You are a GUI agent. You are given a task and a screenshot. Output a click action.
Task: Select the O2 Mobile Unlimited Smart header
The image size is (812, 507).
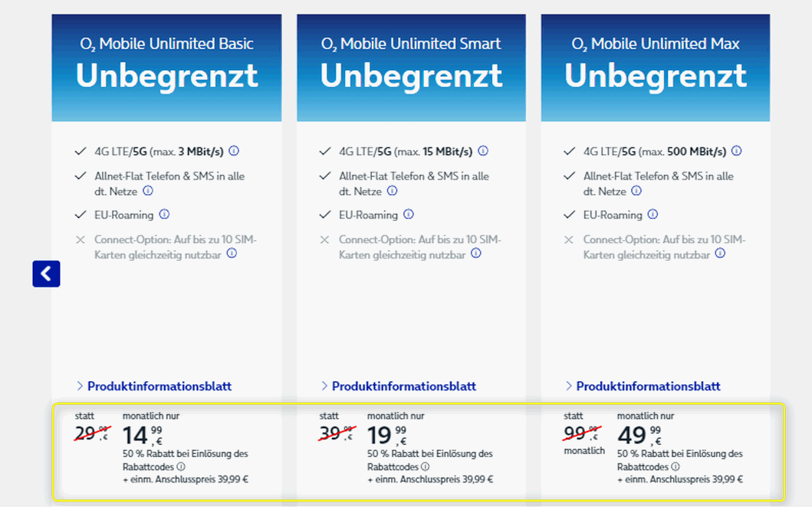tap(411, 44)
